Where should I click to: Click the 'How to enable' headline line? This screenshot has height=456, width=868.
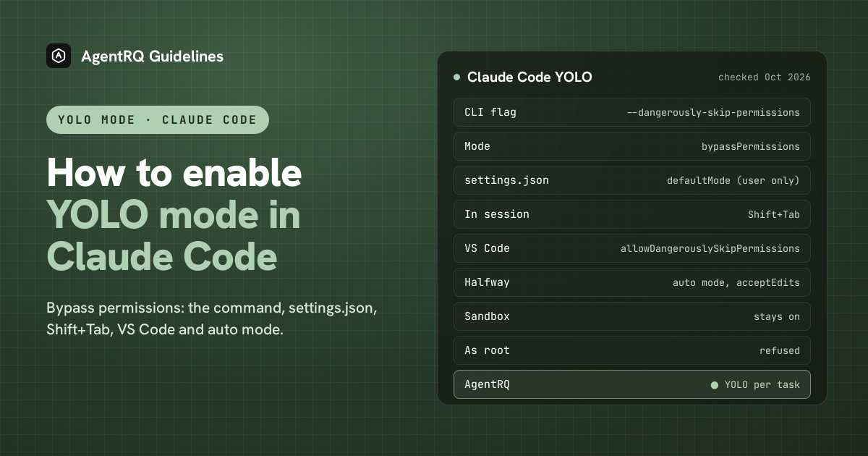pyautogui.click(x=174, y=172)
